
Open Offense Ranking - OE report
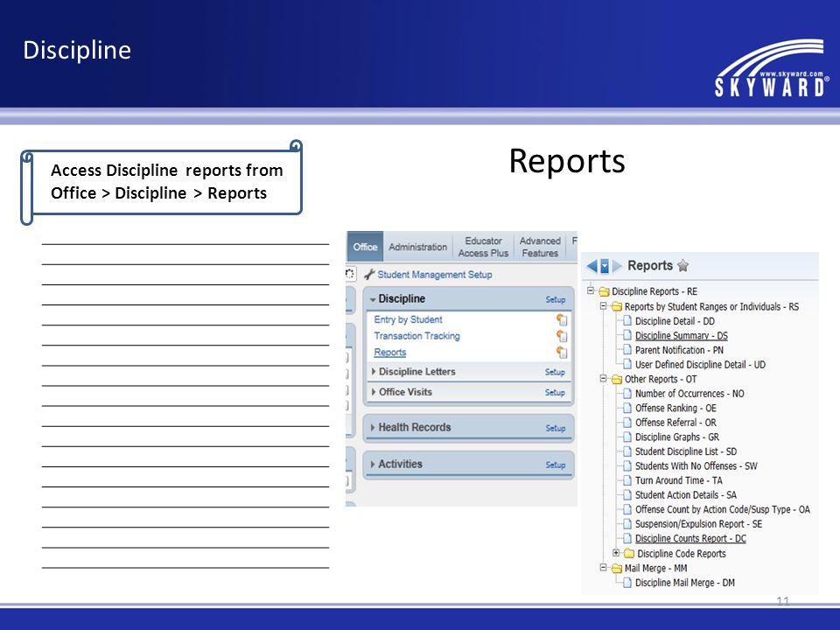point(675,408)
